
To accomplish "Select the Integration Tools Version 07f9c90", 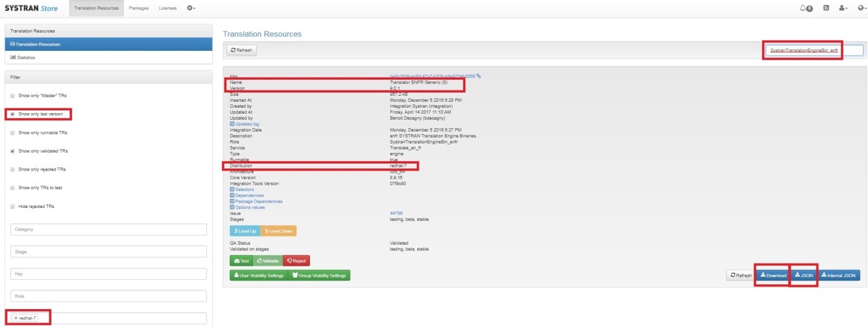I will pos(398,184).
